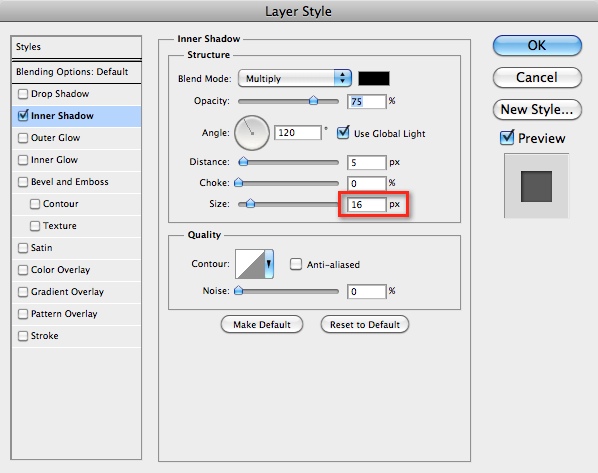
Task: Select the Drop Shadow label in list
Action: (x=60, y=94)
